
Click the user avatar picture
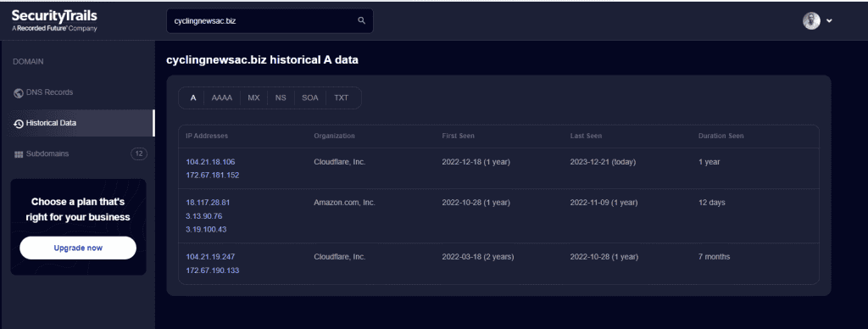pyautogui.click(x=811, y=20)
